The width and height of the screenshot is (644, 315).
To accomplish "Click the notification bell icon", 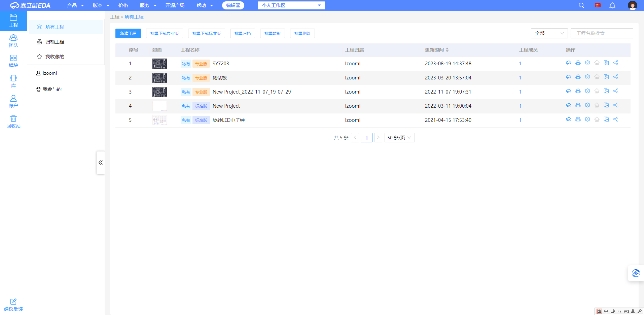I will point(612,5).
